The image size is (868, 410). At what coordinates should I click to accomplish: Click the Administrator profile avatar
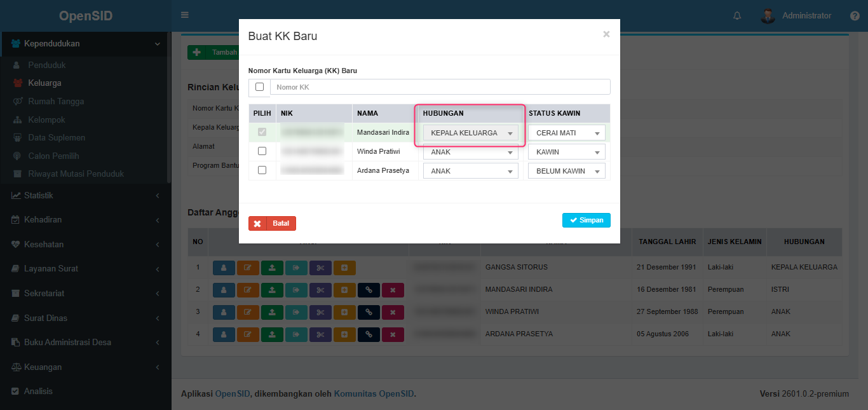[x=768, y=16]
